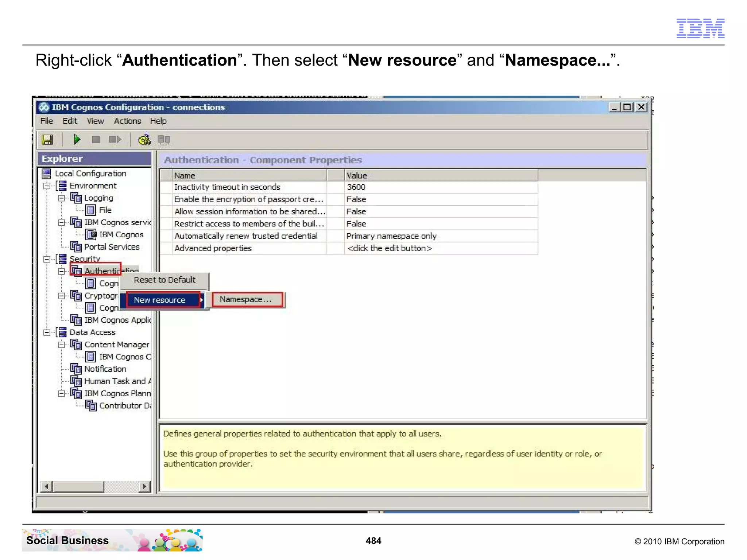Screen dimensions: 747x560
Task: Collapse the IBM Cognos Planning node
Action: pos(61,393)
